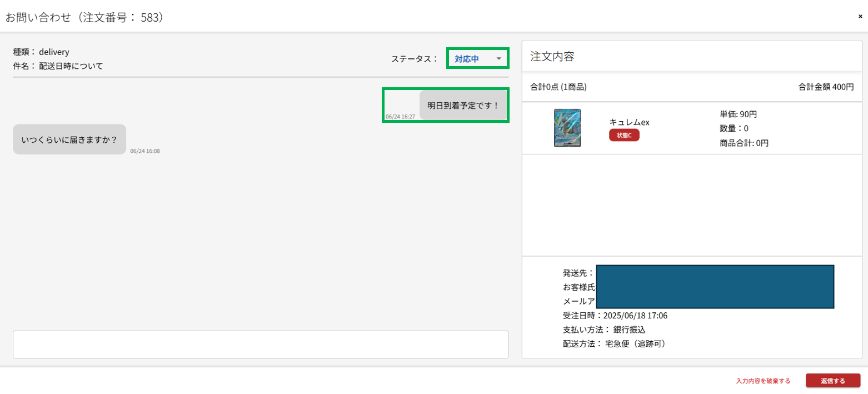Click the red 状態C badge
Screen dimensions: 868x394
[624, 136]
